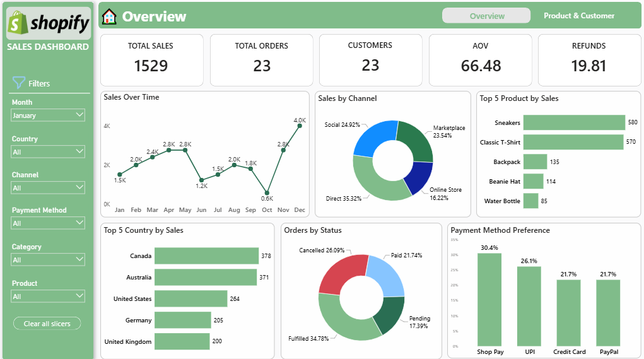Click the Top 5 Country by Sales title
Screen dimensions: 644x359
tap(143, 230)
